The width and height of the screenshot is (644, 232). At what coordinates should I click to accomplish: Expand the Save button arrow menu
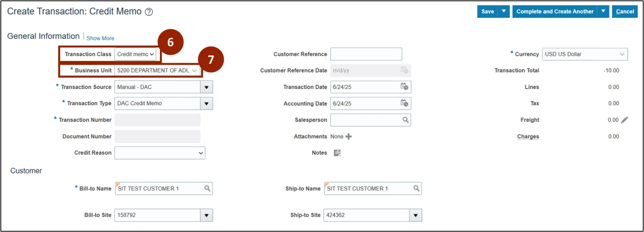tap(505, 12)
